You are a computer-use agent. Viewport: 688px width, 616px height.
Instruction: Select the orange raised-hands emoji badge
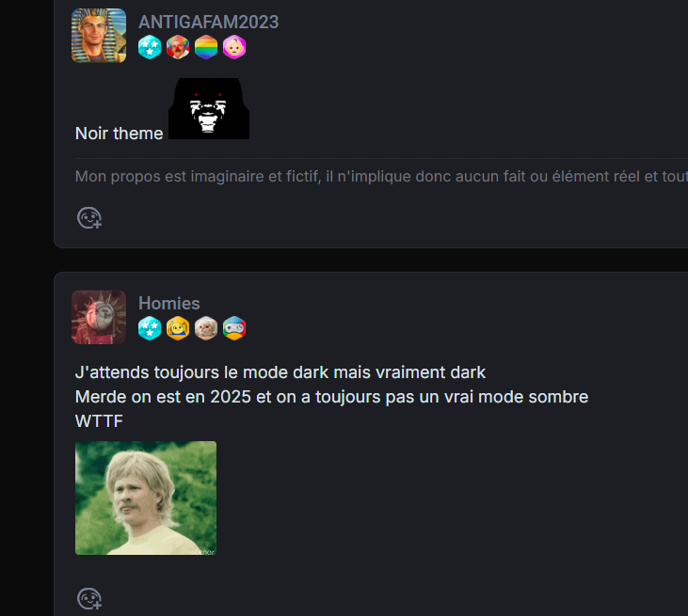178,328
